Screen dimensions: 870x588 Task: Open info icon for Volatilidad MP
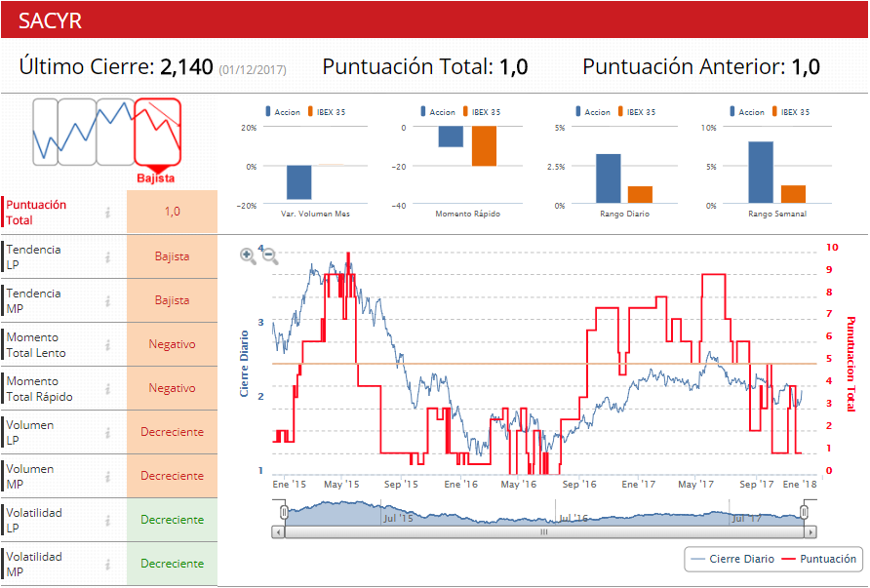[x=107, y=564]
